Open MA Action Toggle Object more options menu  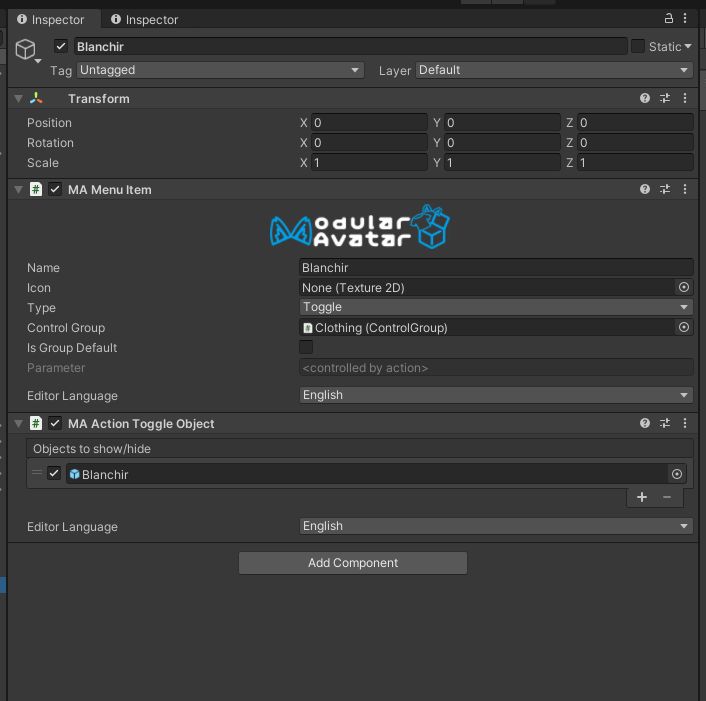[685, 423]
